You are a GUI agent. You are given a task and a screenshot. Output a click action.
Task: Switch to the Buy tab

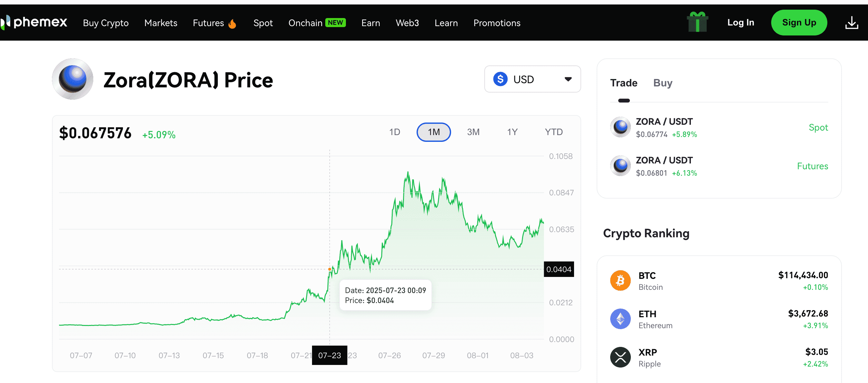click(662, 83)
